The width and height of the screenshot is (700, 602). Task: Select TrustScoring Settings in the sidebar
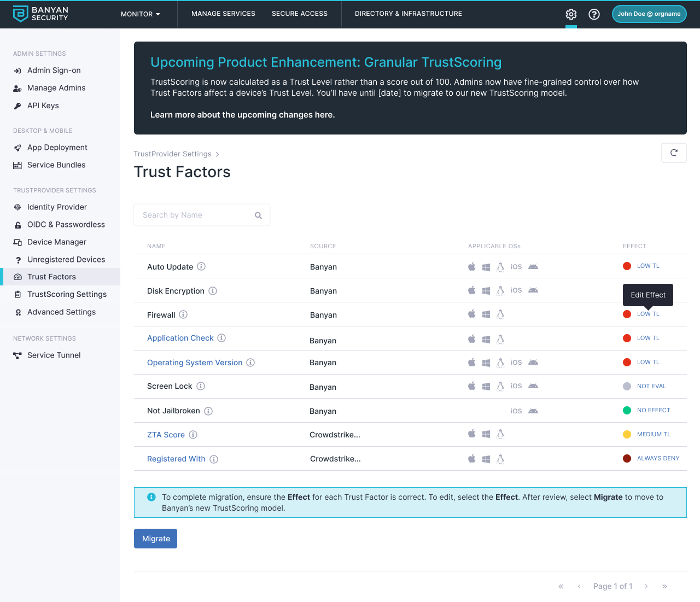(67, 294)
